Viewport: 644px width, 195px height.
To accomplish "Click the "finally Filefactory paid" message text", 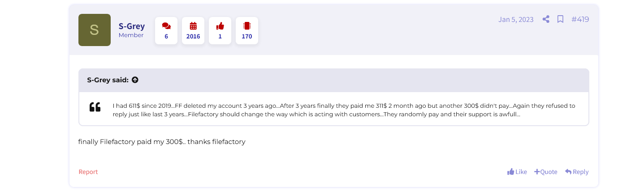I will (x=162, y=142).
